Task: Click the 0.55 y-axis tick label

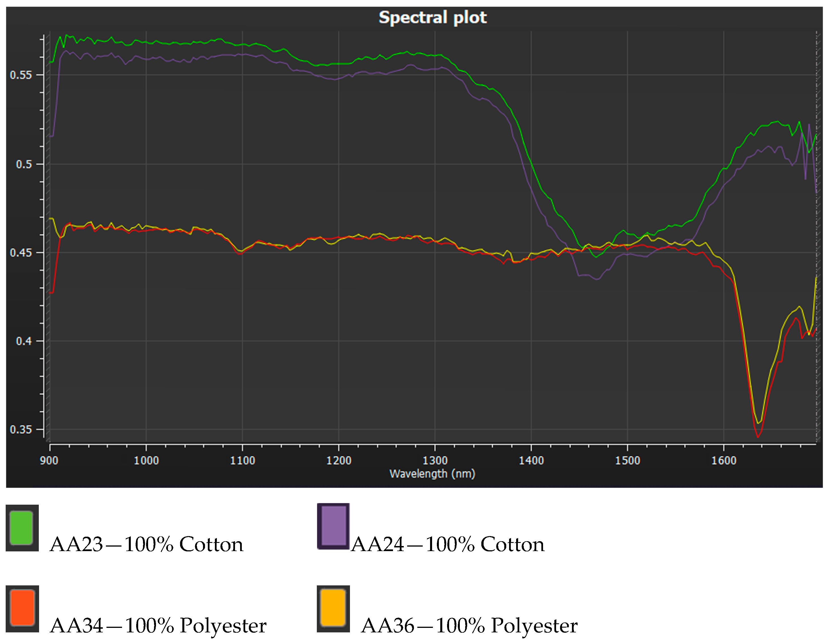Action: [21, 75]
